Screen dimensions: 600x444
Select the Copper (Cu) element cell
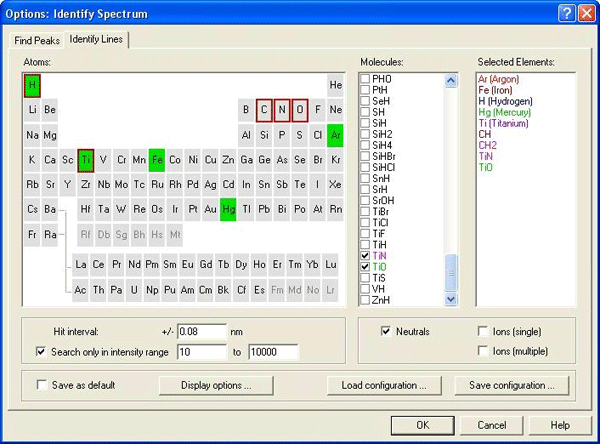click(210, 160)
